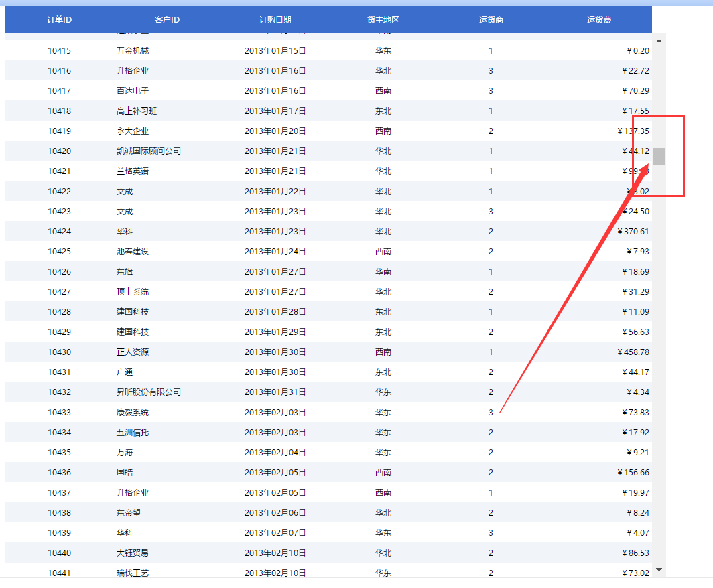Select the 订购日期 column header

275,20
